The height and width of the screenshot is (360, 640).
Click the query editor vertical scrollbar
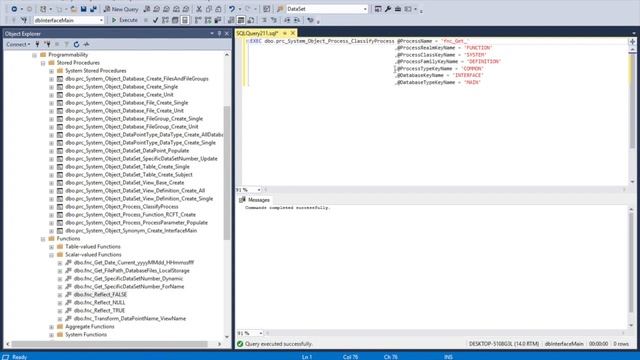[x=632, y=116]
